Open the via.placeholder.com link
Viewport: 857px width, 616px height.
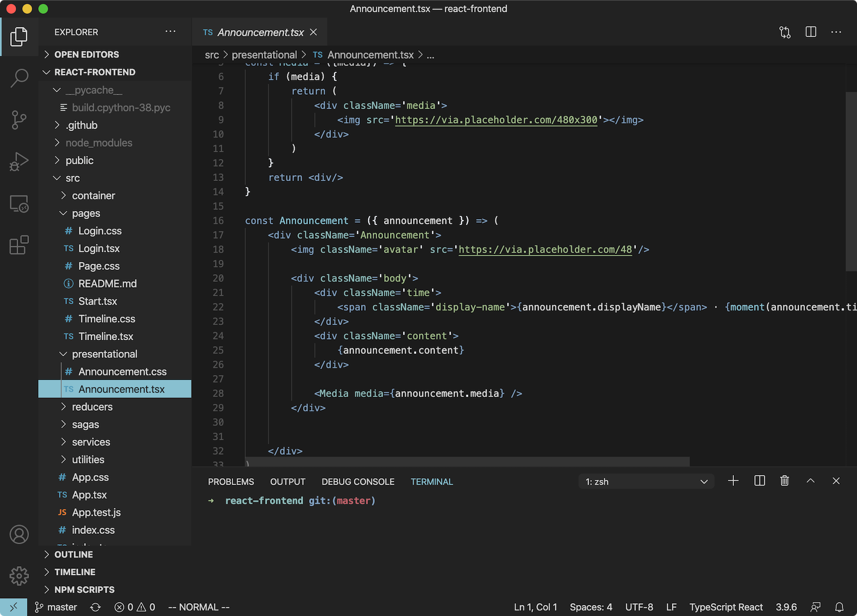point(495,120)
